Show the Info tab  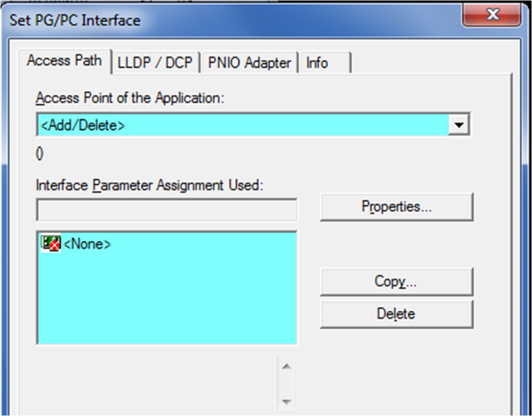click(325, 63)
